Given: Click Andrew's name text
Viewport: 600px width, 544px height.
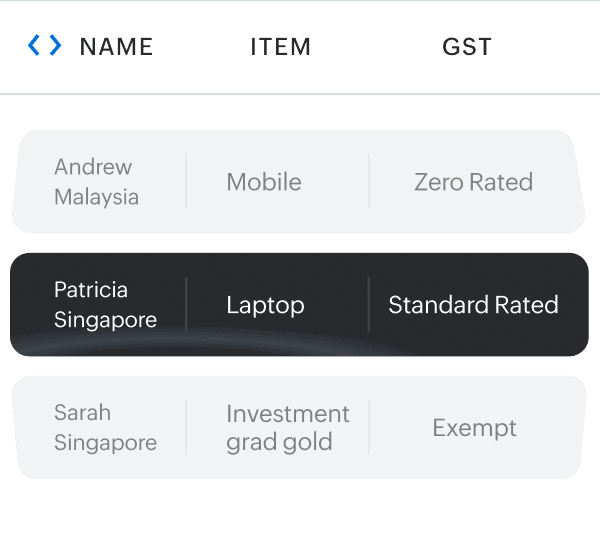Looking at the screenshot, I should click(x=93, y=167).
